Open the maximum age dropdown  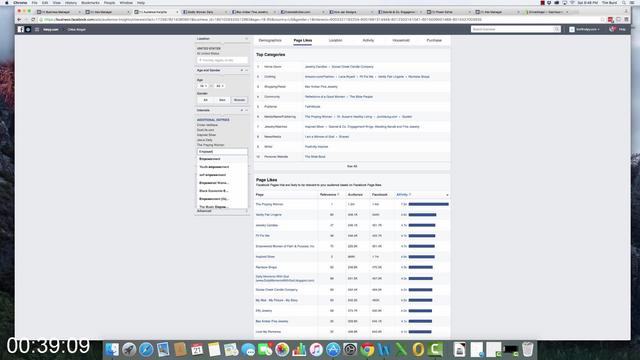(x=220, y=86)
